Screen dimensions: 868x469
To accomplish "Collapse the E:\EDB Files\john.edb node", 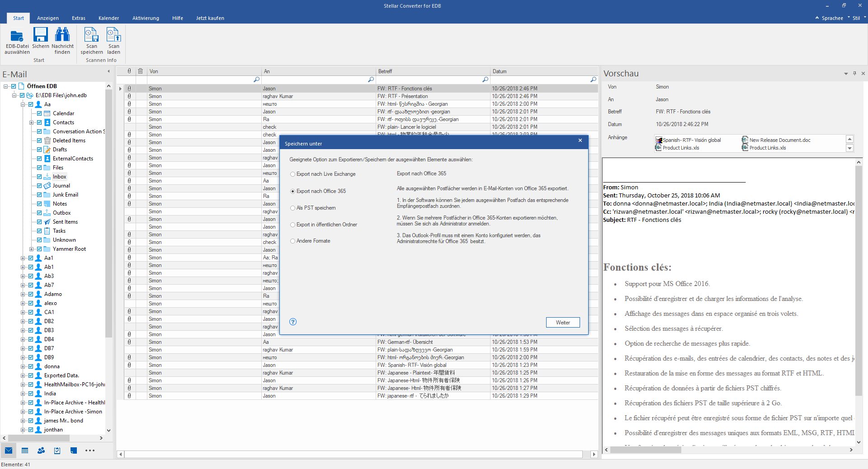I will pos(14,95).
